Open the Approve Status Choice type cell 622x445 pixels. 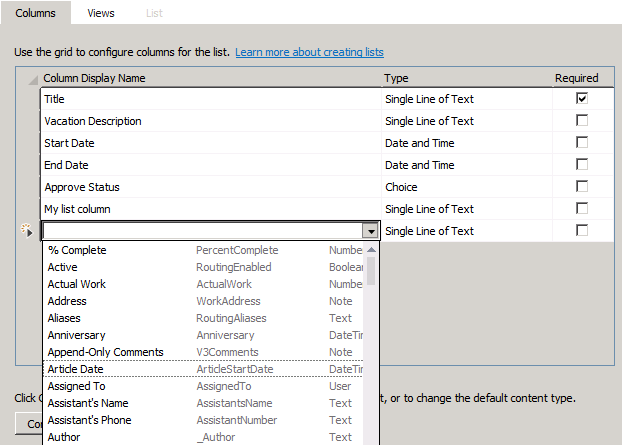pos(466,187)
